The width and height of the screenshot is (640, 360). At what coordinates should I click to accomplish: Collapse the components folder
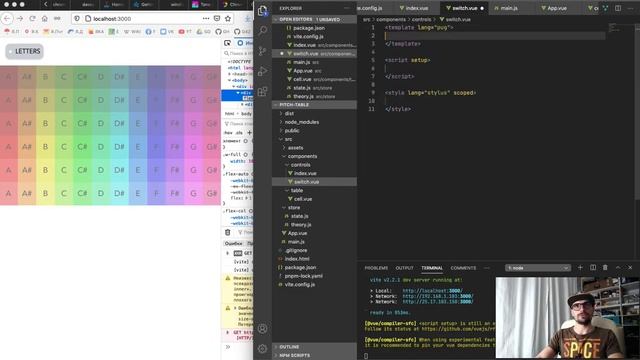[x=314, y=156]
